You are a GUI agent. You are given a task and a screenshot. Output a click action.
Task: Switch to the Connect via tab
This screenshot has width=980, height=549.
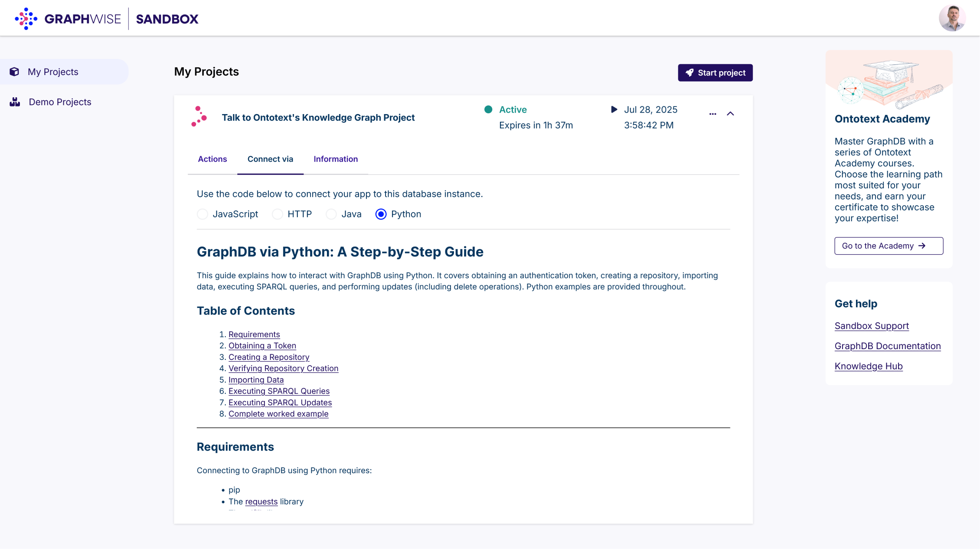click(270, 159)
